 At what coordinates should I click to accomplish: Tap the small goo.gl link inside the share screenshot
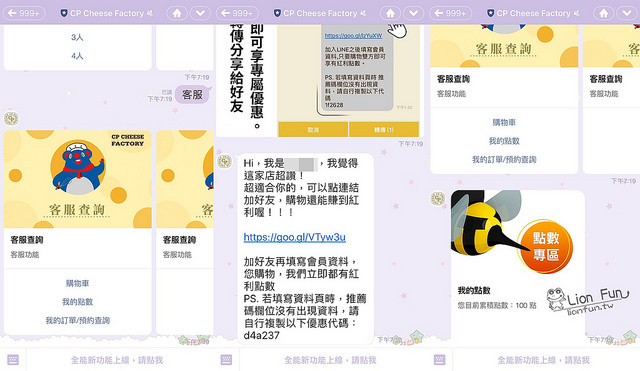[x=353, y=36]
